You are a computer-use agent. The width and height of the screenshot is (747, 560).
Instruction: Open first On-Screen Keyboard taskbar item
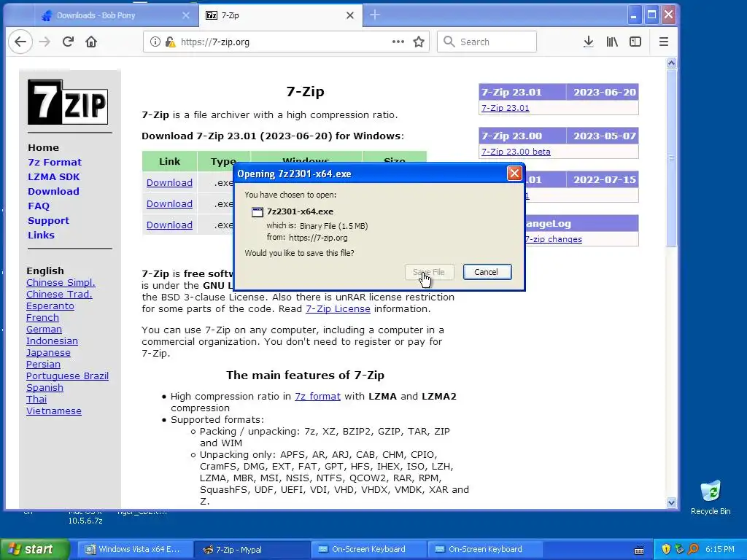point(368,549)
